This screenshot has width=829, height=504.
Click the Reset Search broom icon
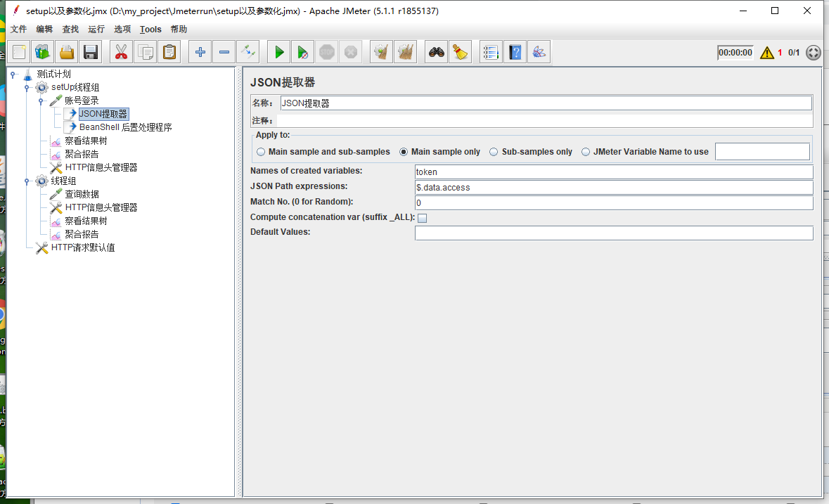pyautogui.click(x=460, y=52)
